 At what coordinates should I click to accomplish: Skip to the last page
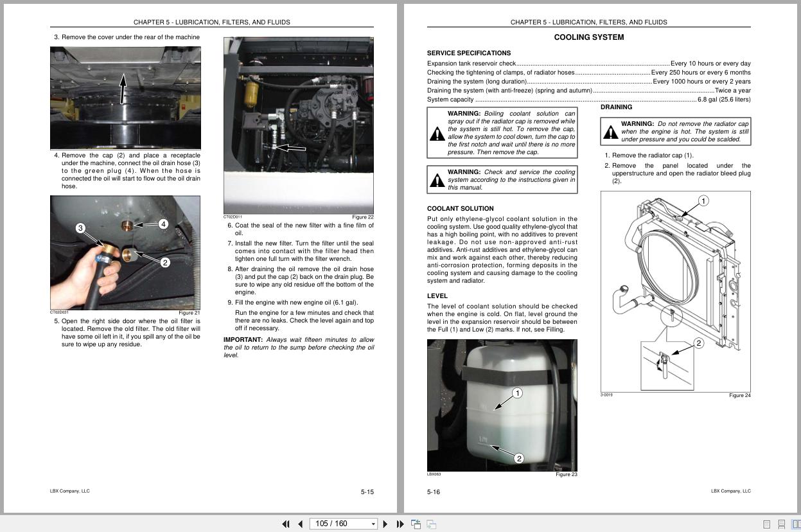click(x=400, y=524)
